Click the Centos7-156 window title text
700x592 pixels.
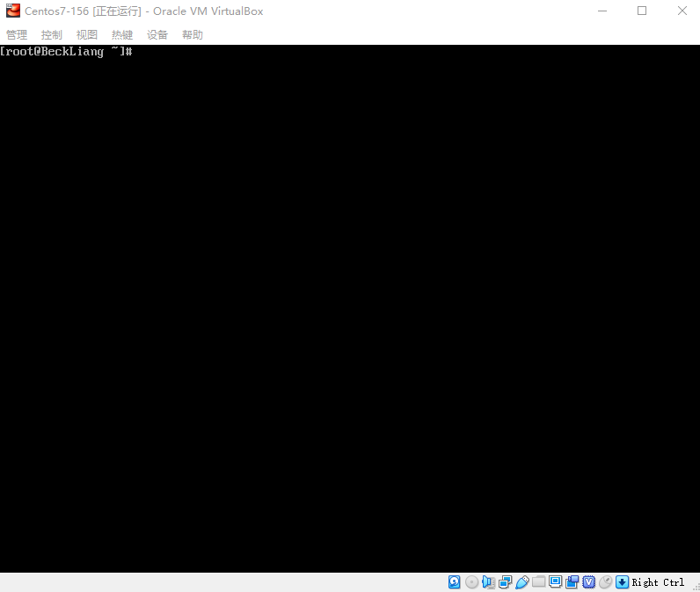[x=143, y=11]
